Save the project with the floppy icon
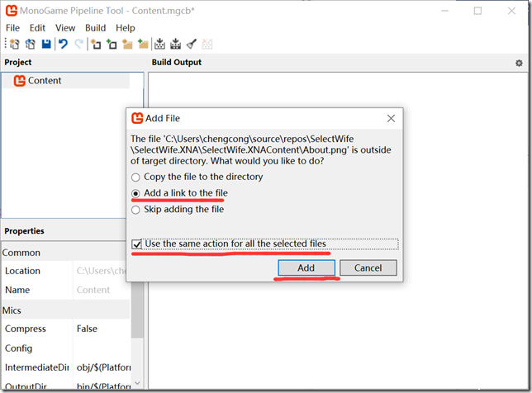The height and width of the screenshot is (393, 532). 46,44
